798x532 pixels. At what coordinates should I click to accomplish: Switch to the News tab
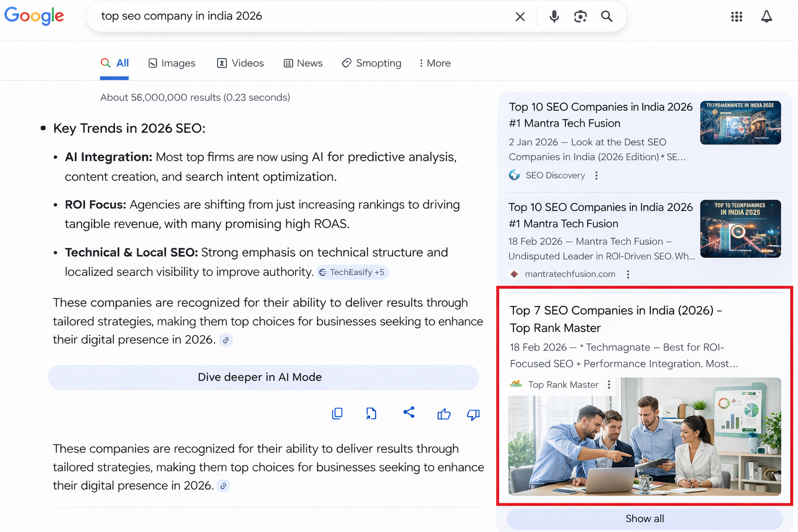coord(303,63)
